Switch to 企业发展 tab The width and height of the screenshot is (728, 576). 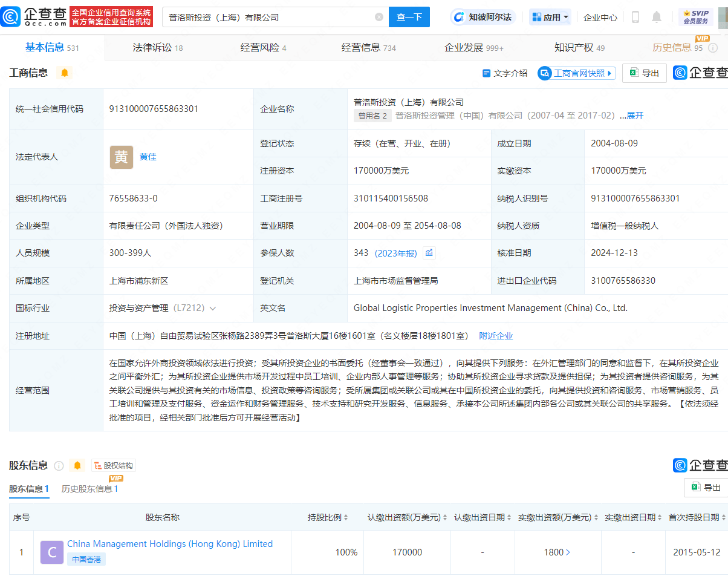(x=474, y=48)
